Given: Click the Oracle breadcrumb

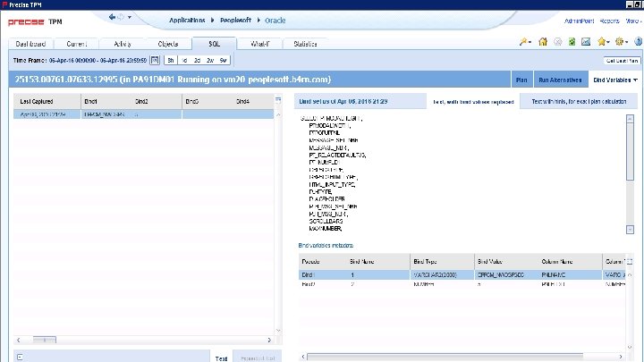Looking at the screenshot, I should coord(275,20).
